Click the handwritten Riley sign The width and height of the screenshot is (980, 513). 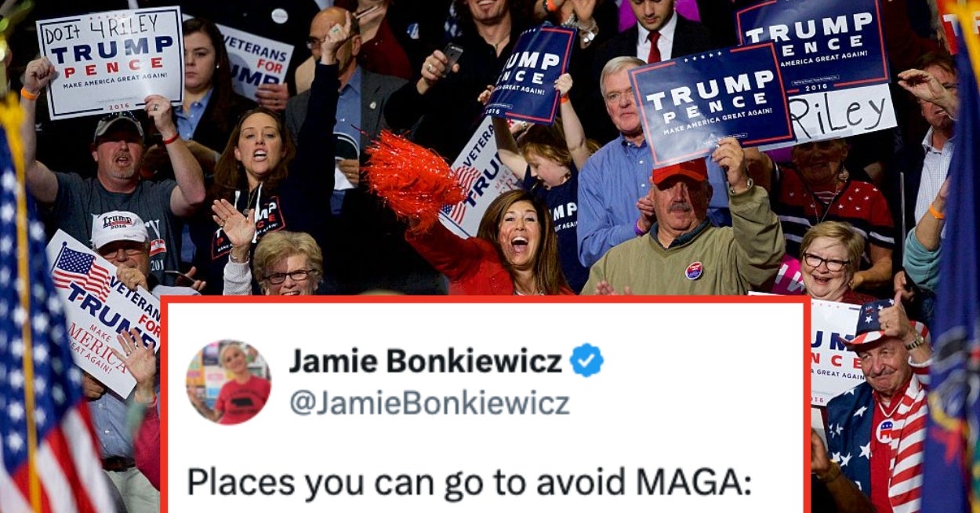(840, 116)
